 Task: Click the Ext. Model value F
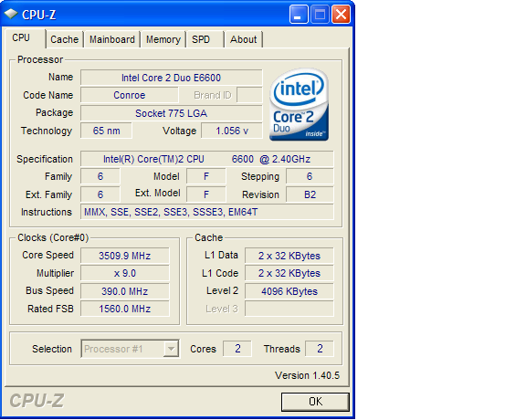point(206,194)
